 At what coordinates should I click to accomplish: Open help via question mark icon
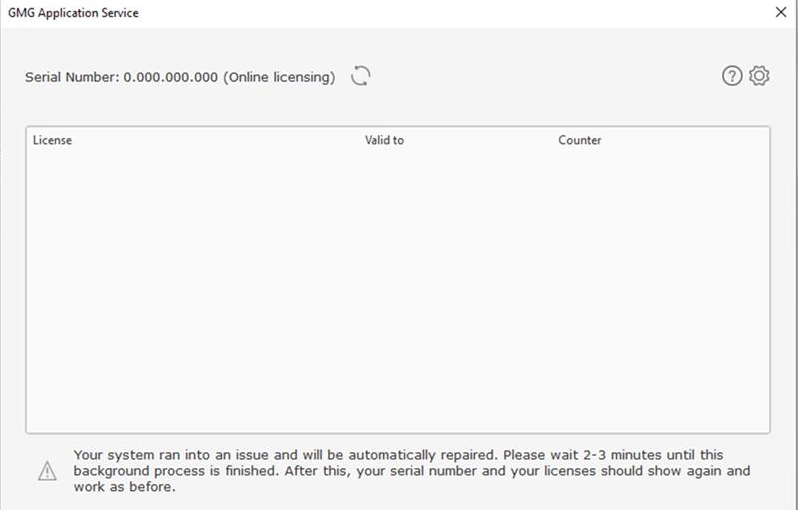732,76
